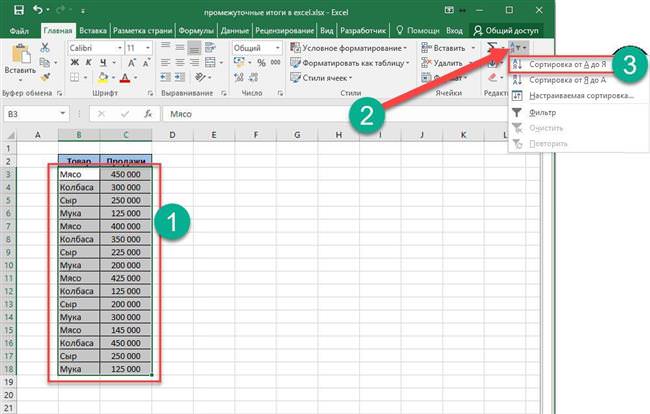Switch to the Вставка tab
This screenshot has height=414, width=650.
93,31
